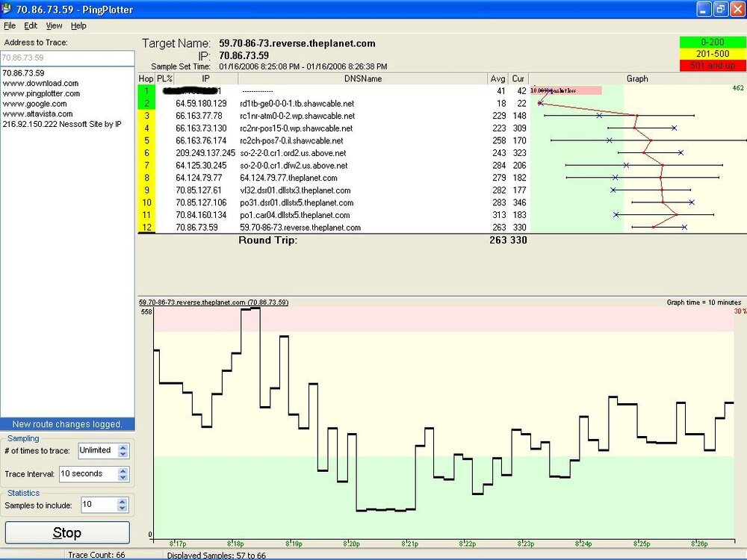Image resolution: width=747 pixels, height=560 pixels.
Task: Decrease Samples to include with down arrow
Action: [x=123, y=508]
